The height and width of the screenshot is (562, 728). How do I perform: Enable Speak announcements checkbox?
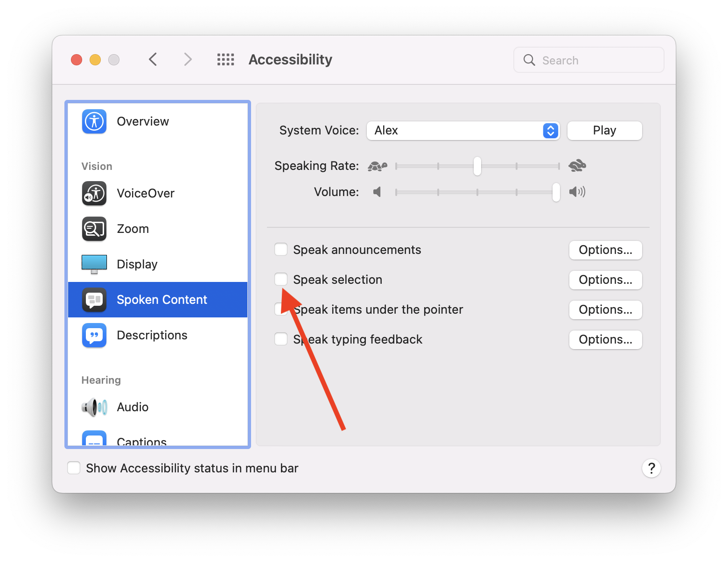click(281, 250)
